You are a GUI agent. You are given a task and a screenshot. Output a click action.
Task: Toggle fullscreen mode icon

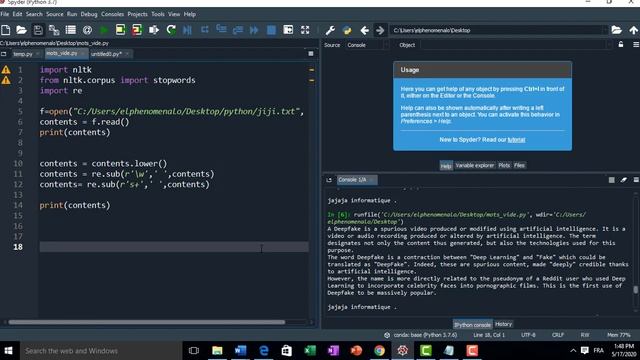pos(305,30)
